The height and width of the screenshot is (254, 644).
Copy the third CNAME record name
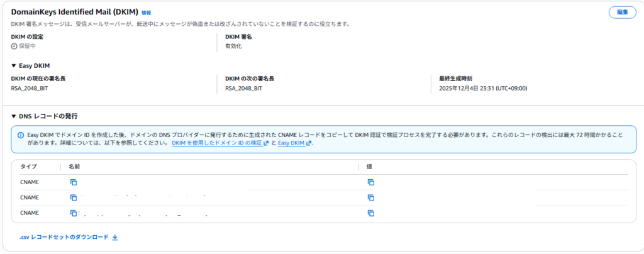tap(74, 213)
